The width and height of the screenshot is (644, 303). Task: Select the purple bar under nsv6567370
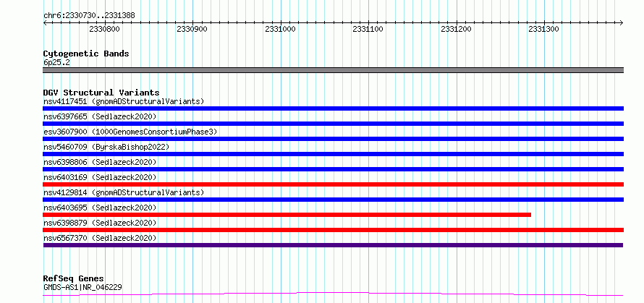[x=333, y=245]
